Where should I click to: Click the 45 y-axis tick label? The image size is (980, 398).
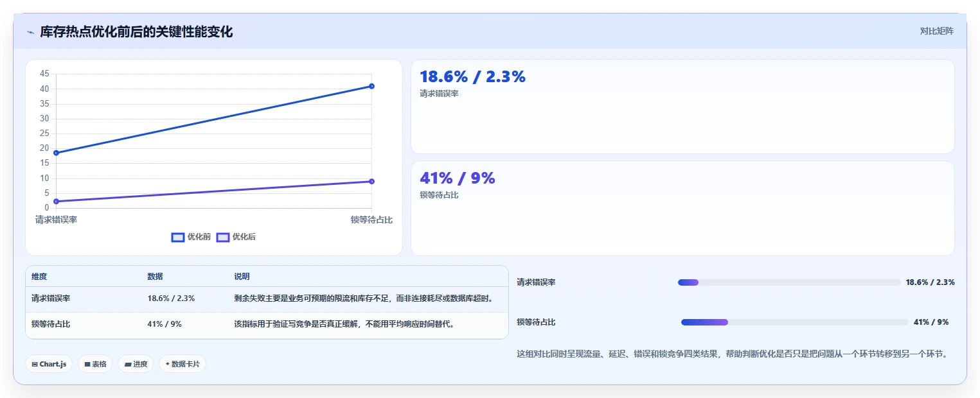[x=44, y=74]
